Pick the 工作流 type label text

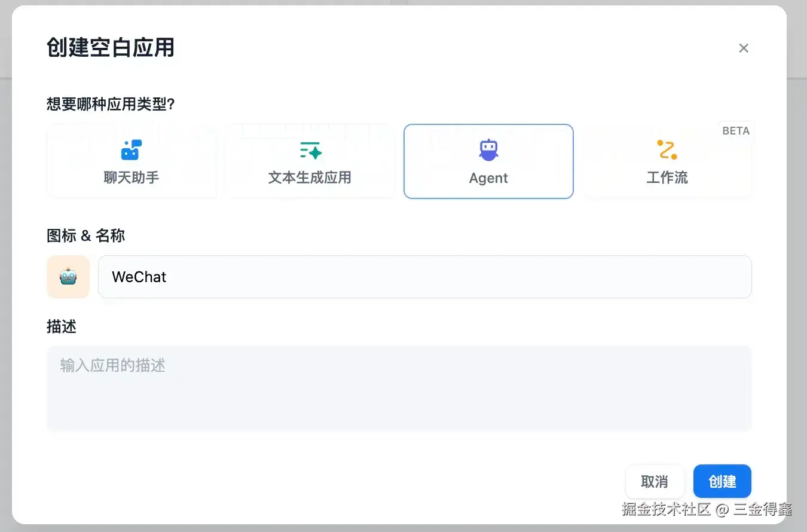(667, 178)
